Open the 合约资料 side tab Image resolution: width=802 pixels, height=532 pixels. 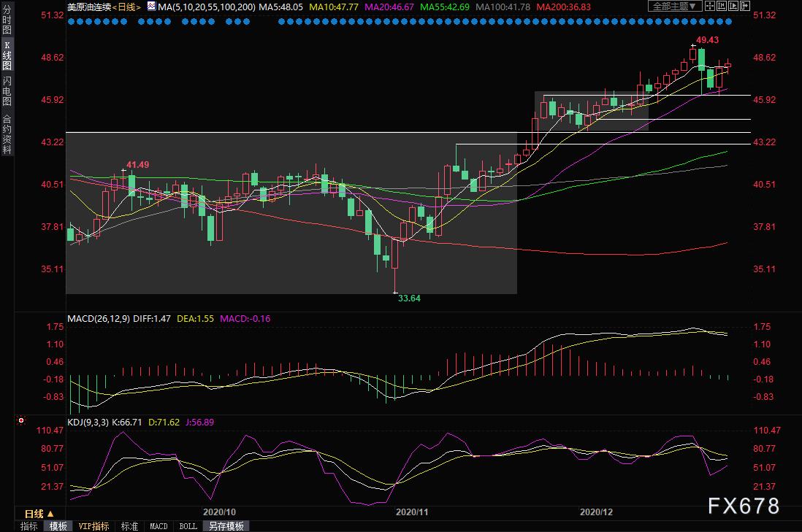7,134
